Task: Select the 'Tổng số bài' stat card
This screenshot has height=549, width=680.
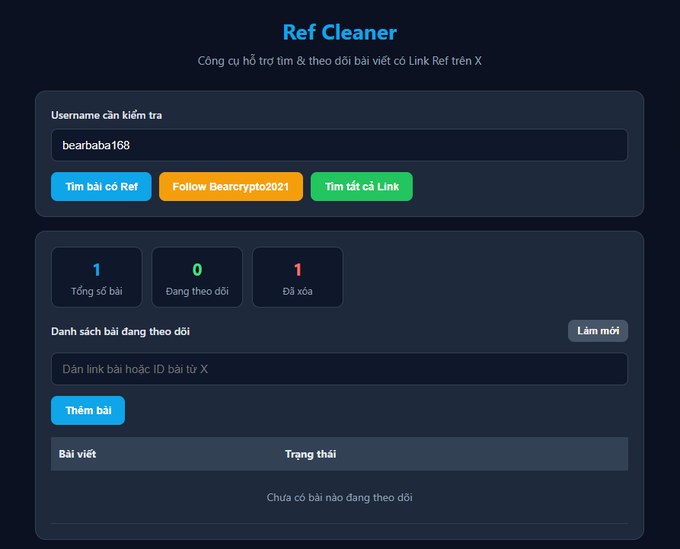Action: [97, 278]
